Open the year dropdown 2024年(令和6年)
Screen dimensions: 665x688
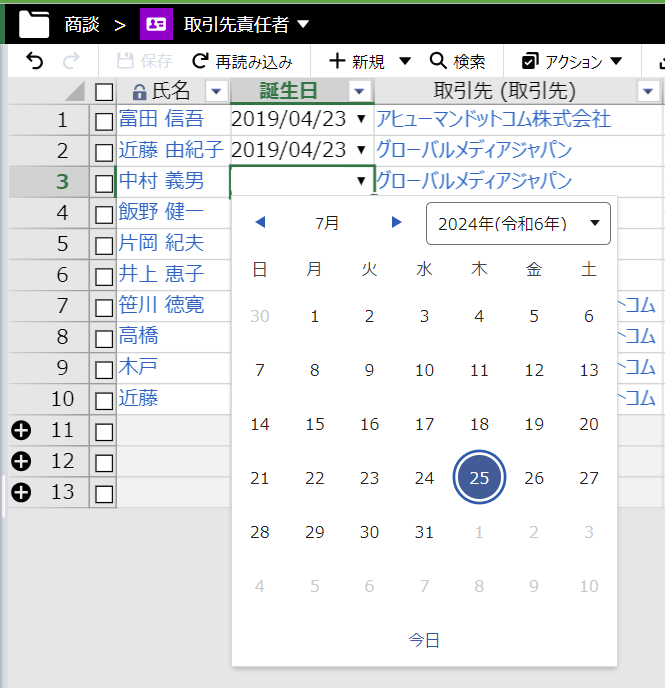click(x=517, y=223)
